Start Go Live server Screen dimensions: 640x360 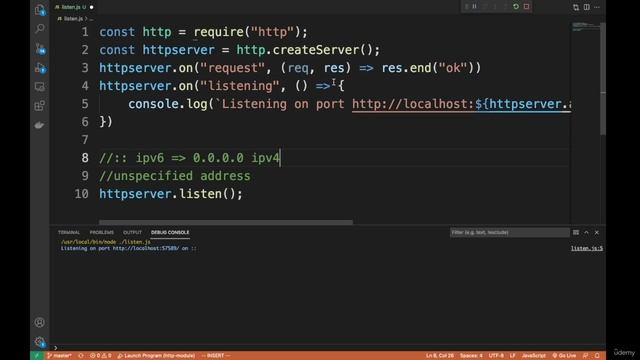tap(564, 356)
